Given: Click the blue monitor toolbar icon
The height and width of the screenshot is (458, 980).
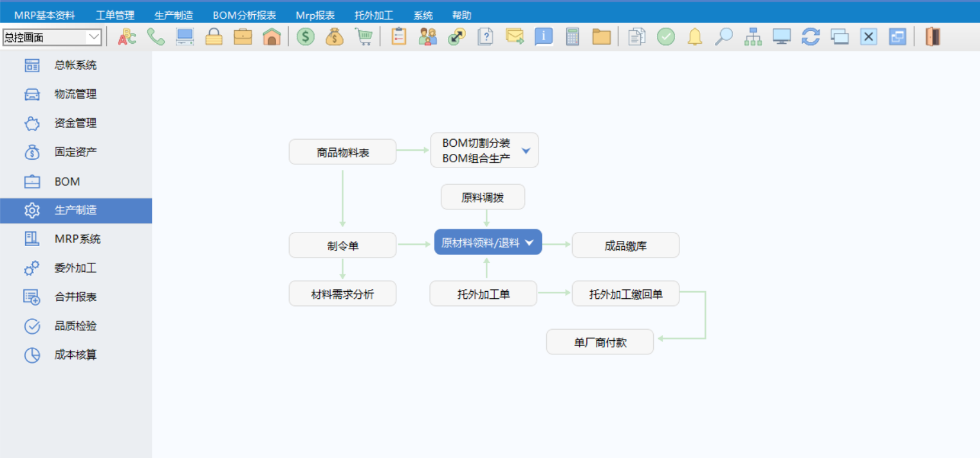Looking at the screenshot, I should [x=782, y=37].
